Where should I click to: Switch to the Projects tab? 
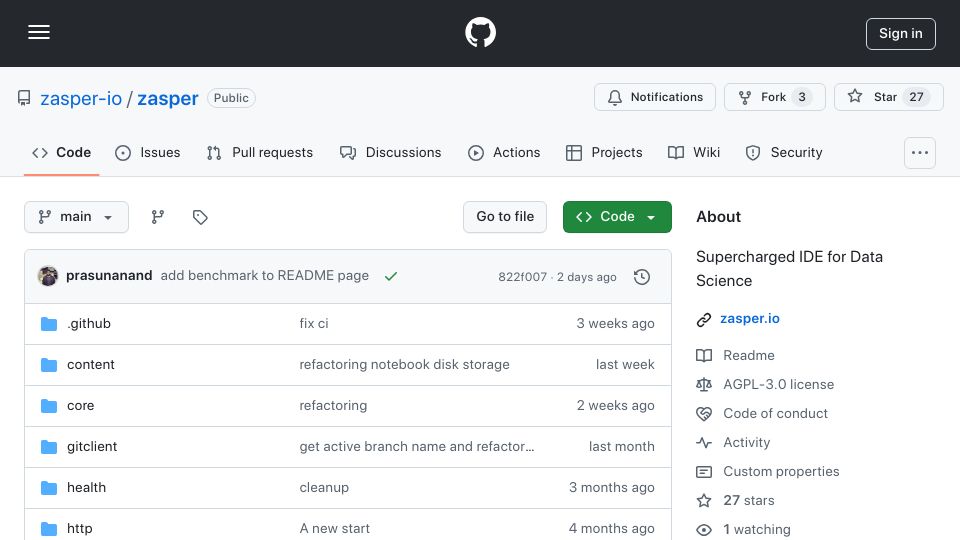click(x=604, y=152)
